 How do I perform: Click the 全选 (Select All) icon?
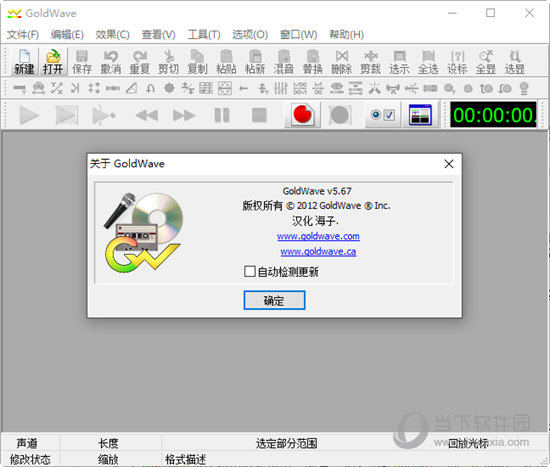[x=428, y=62]
